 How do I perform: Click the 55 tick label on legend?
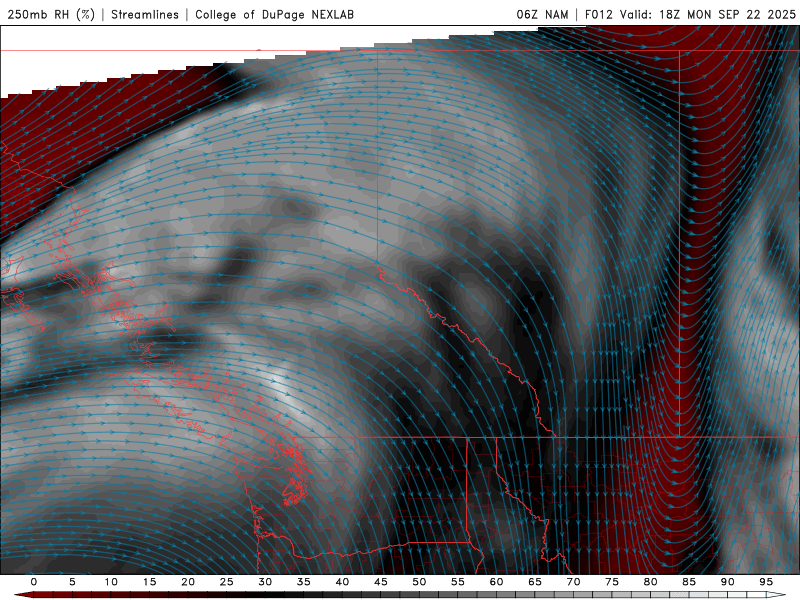coord(458,582)
